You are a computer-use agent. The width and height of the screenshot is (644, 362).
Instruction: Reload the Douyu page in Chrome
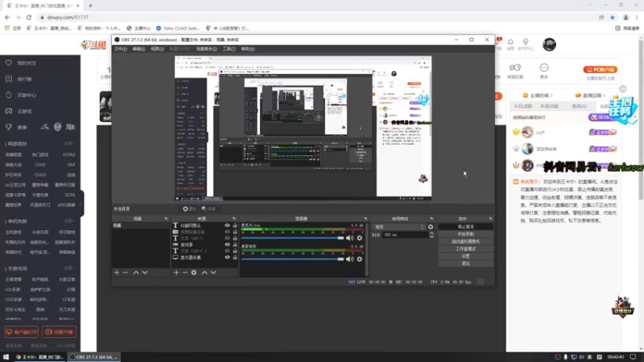29,17
